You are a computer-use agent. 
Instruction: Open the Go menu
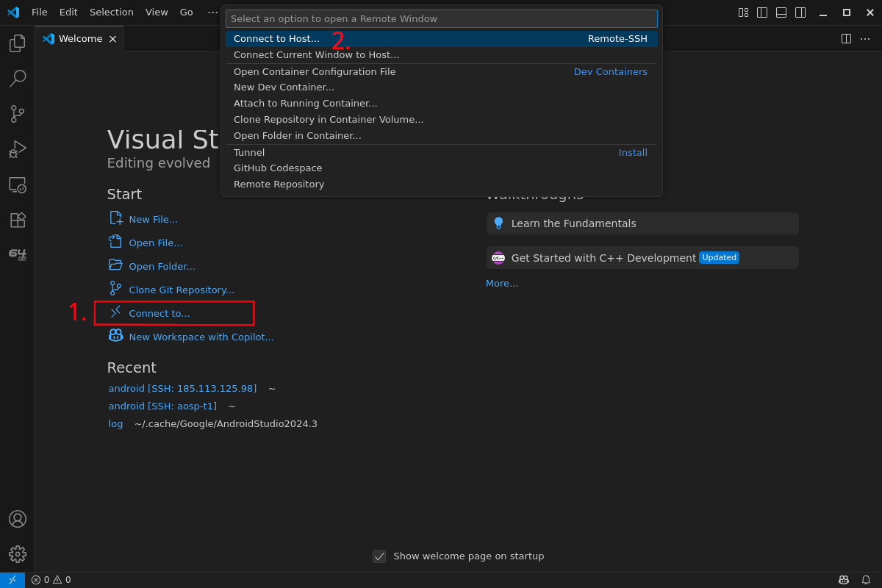[187, 12]
